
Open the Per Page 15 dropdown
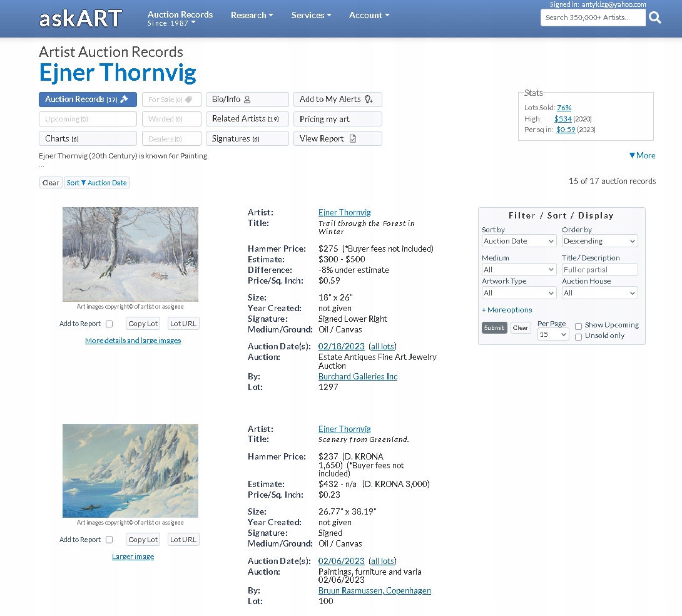coord(553,334)
